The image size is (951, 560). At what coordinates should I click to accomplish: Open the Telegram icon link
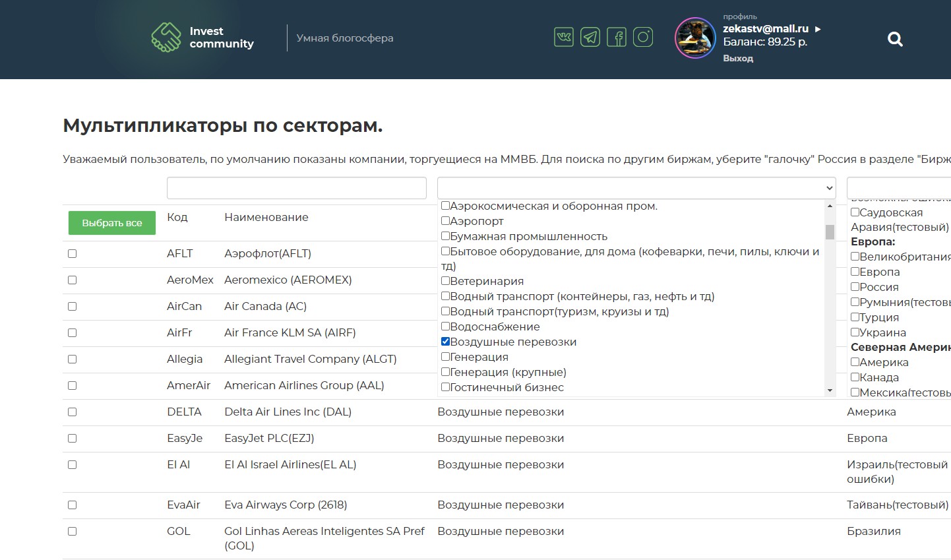point(590,37)
